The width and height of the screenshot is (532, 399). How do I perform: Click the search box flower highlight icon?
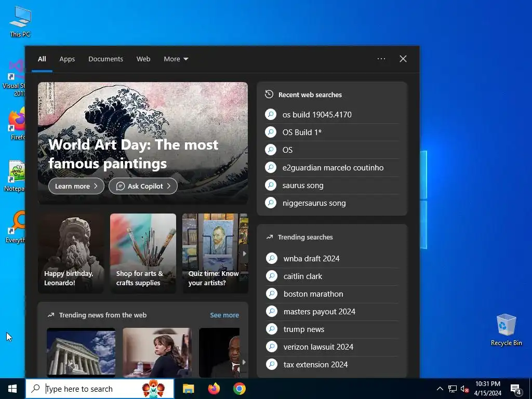tap(153, 389)
